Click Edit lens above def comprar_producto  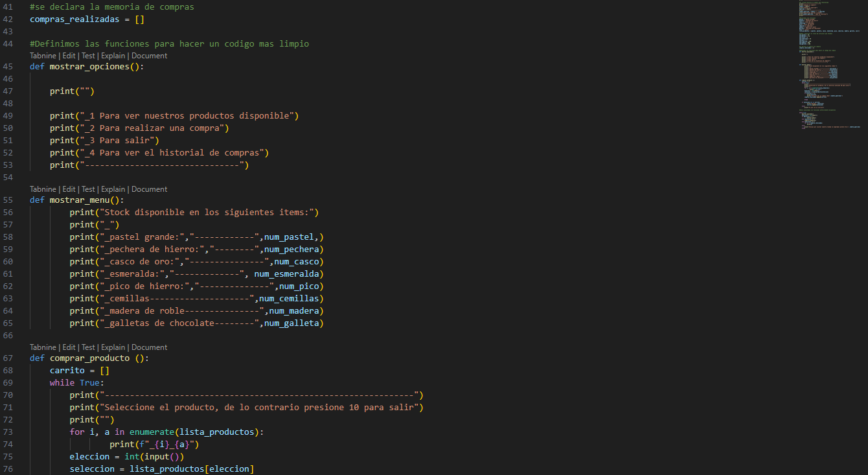point(69,347)
